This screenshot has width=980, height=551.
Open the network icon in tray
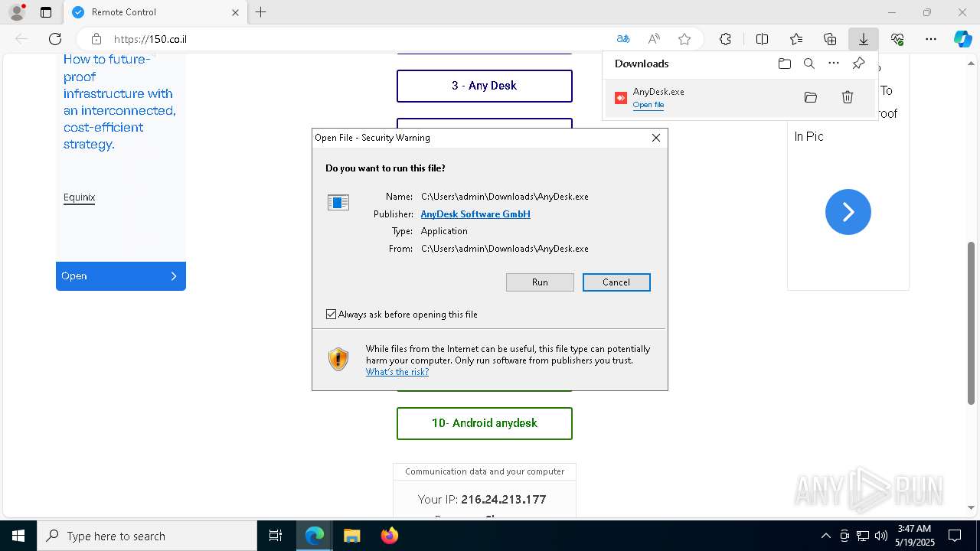[x=863, y=536]
